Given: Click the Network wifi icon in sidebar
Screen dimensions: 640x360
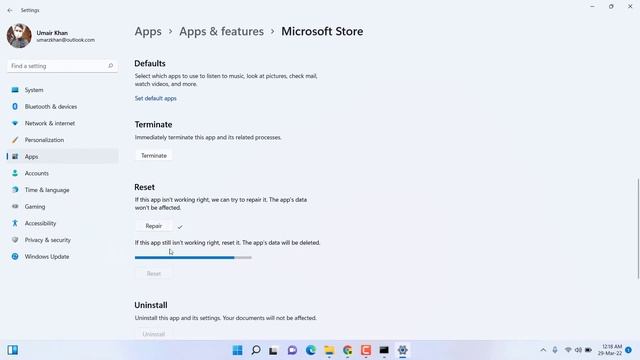Looking at the screenshot, I should click(15, 123).
